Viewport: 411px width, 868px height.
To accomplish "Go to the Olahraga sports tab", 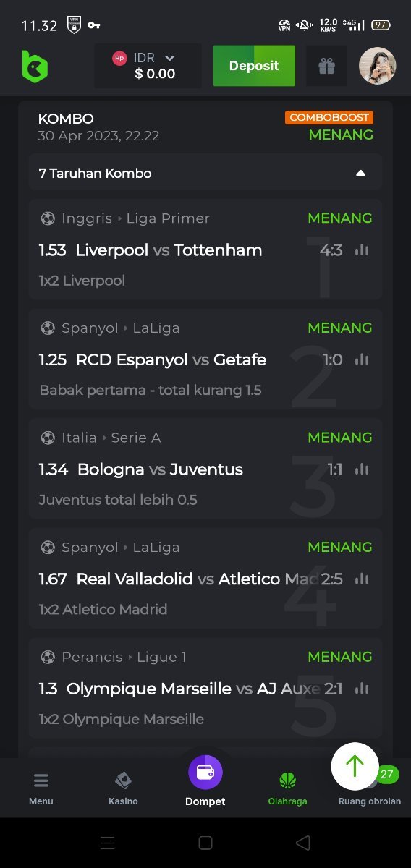I will [x=287, y=789].
